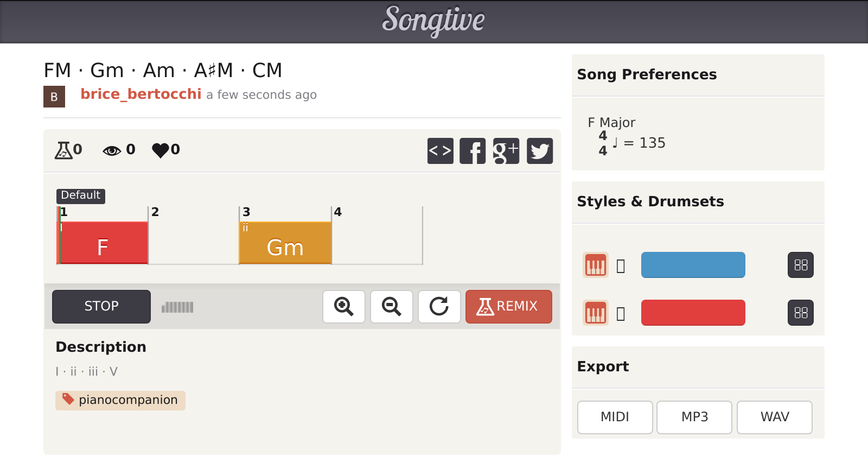Click the drum pad icon beside red style

click(800, 313)
